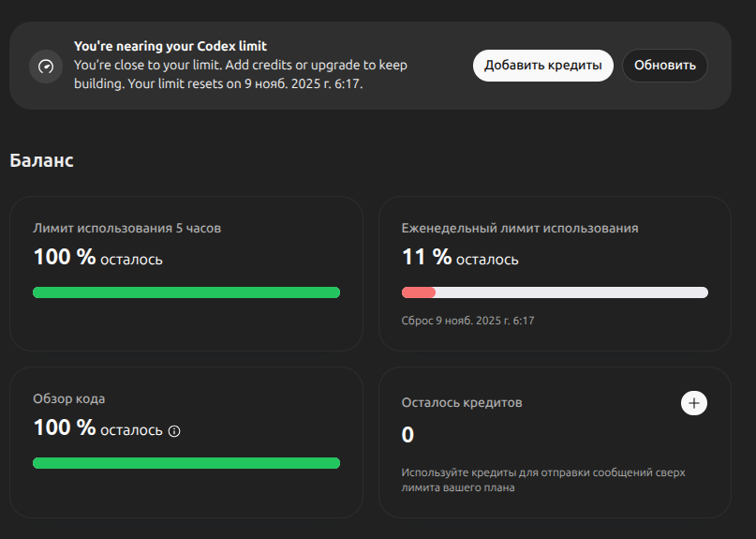
Task: Click the Добавить кредиты button
Action: (543, 66)
